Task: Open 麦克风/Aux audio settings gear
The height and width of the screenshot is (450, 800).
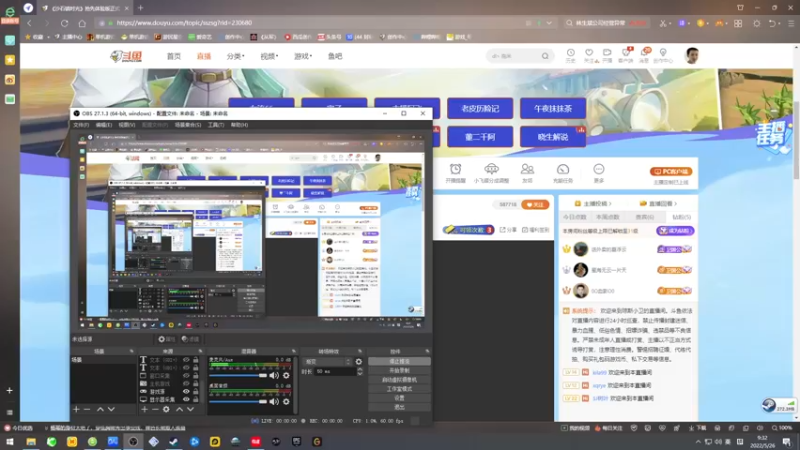Action: 286,376
